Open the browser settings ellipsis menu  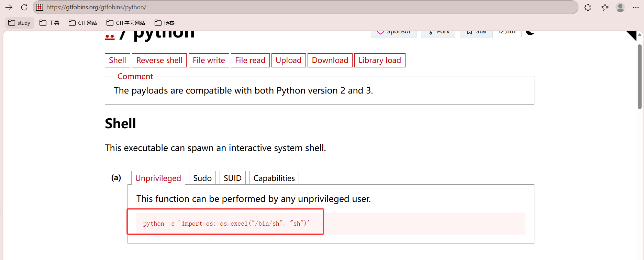636,7
